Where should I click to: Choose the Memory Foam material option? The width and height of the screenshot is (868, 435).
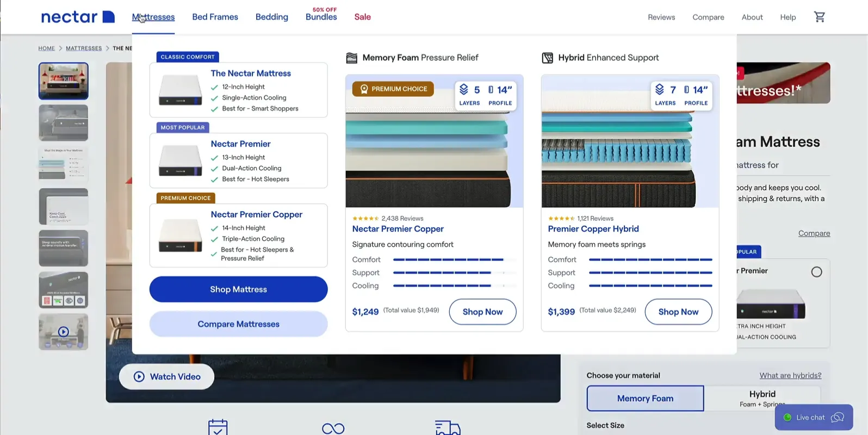645,399
